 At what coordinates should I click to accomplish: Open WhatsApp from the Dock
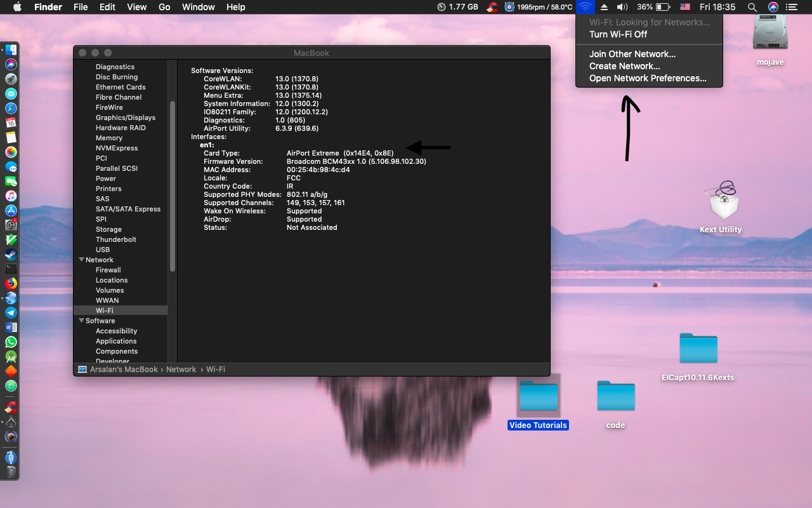[x=11, y=342]
